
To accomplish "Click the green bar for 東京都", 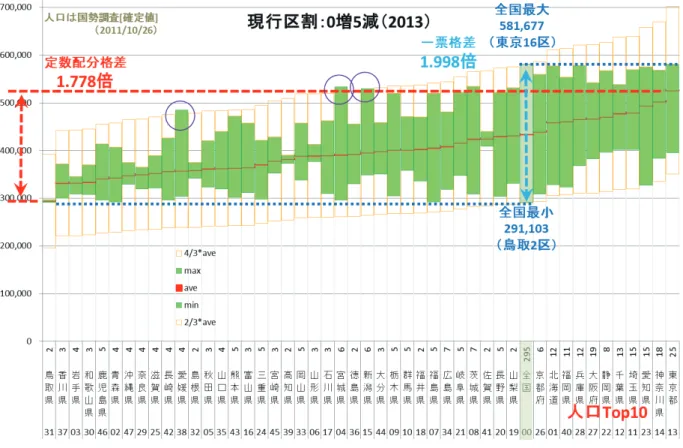I will (x=673, y=109).
